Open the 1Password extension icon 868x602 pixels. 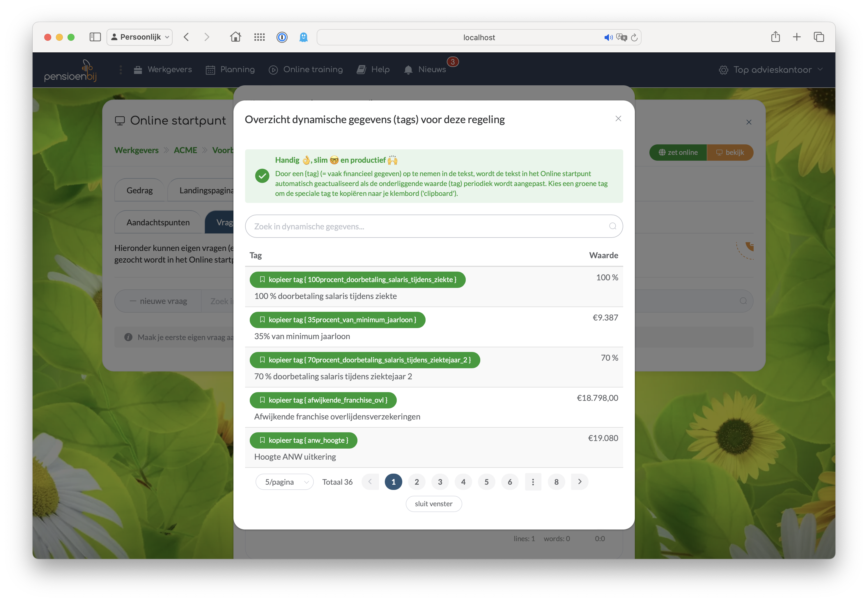282,37
